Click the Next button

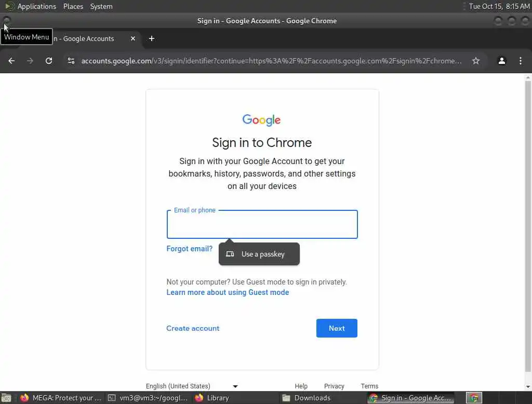(x=337, y=328)
